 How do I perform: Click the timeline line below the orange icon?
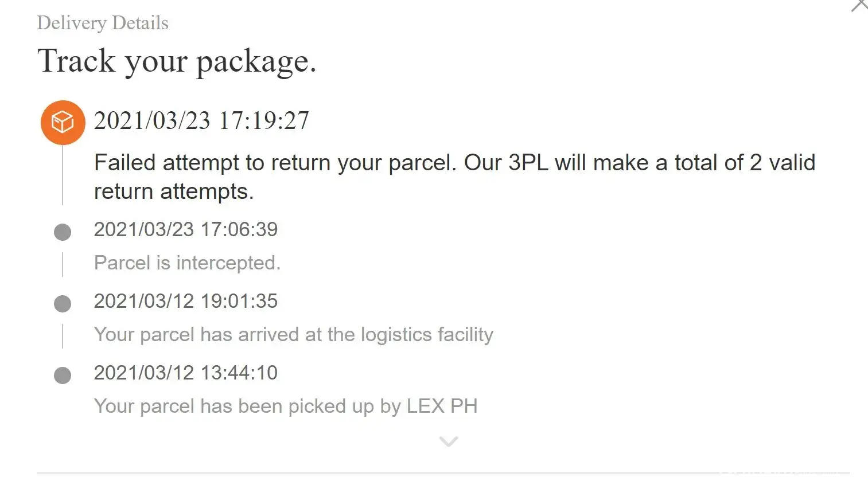[x=63, y=175]
